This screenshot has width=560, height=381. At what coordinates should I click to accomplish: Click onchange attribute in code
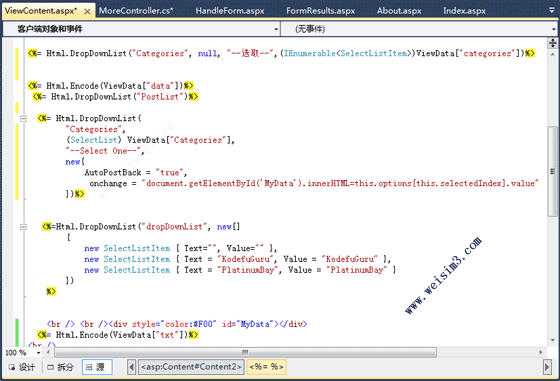tap(108, 184)
